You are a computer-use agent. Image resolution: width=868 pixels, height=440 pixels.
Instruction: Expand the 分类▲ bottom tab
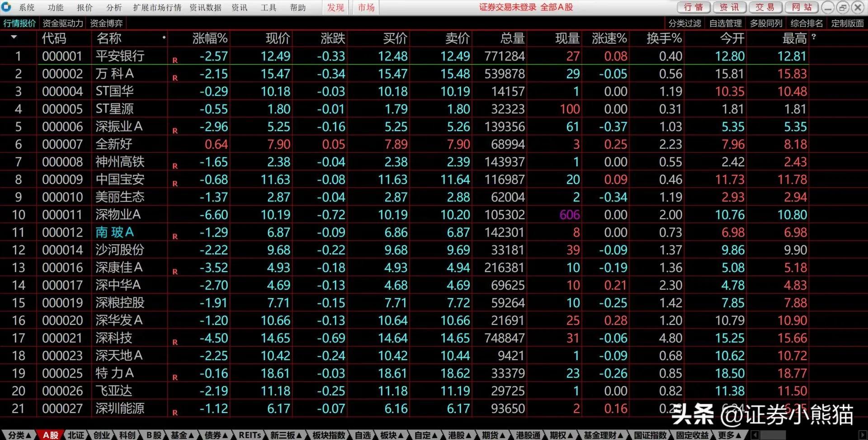(20, 435)
